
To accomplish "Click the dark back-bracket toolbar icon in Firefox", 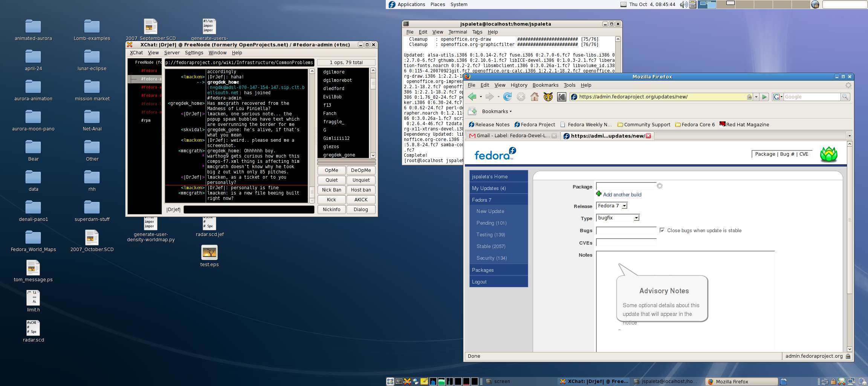I will 562,97.
